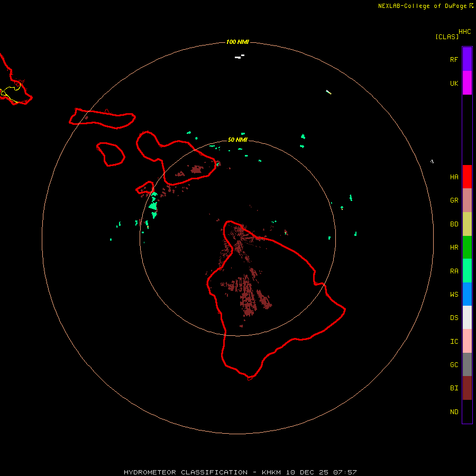476x476 pixels.
Task: Click the RA light-green legend swatch
Action: [x=467, y=271]
